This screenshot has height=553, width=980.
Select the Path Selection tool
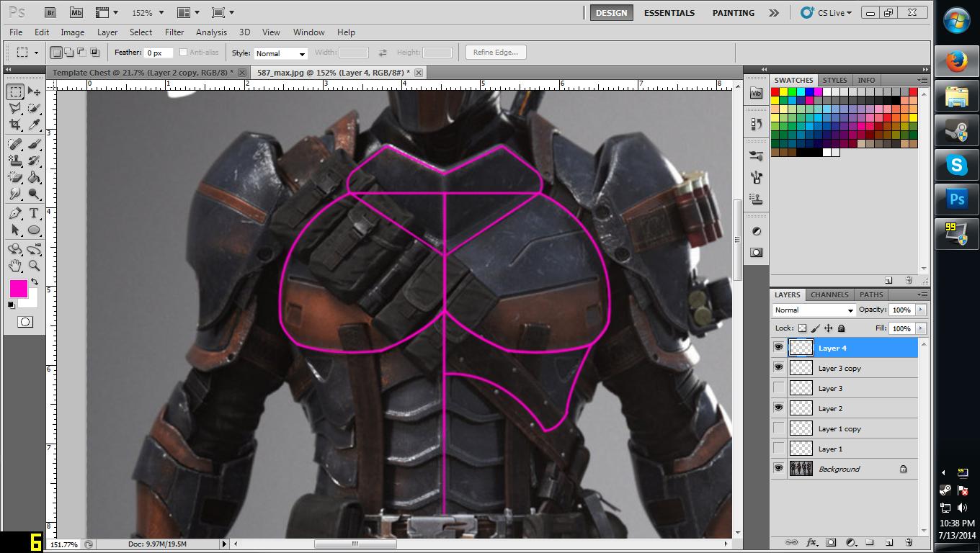[x=15, y=230]
